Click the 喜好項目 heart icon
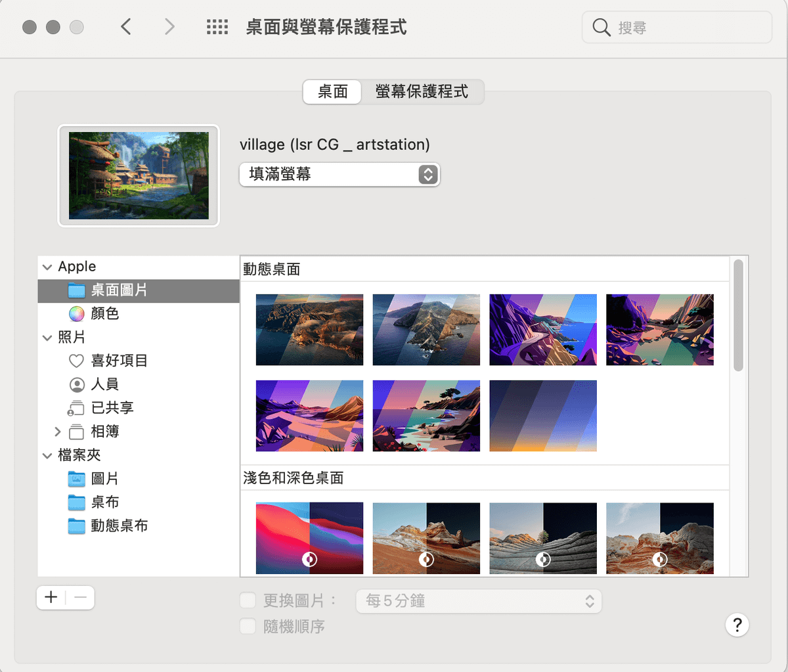Image resolution: width=788 pixels, height=672 pixels. pos(77,361)
